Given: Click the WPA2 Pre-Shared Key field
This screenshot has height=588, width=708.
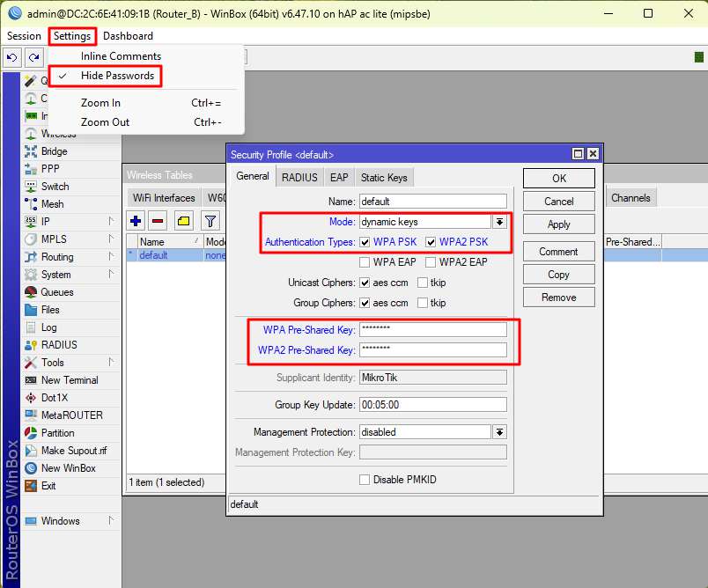Looking at the screenshot, I should pyautogui.click(x=432, y=350).
